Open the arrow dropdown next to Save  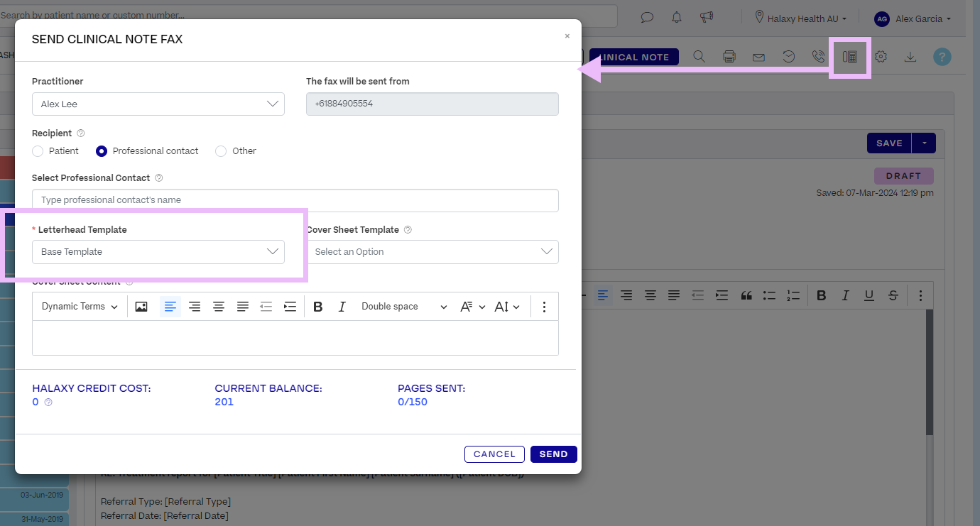(924, 143)
